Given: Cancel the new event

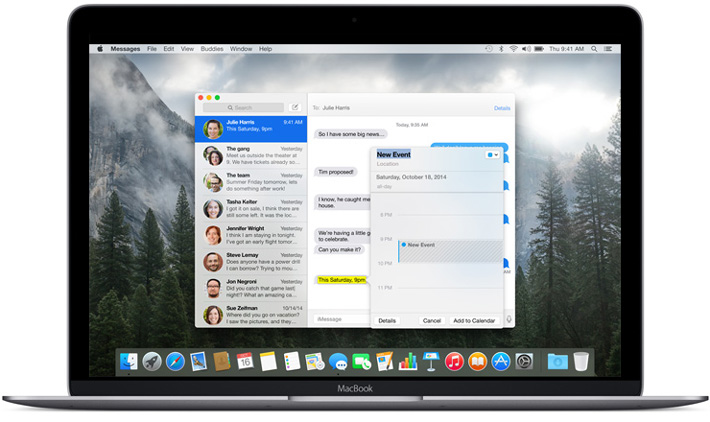Looking at the screenshot, I should pyautogui.click(x=432, y=321).
